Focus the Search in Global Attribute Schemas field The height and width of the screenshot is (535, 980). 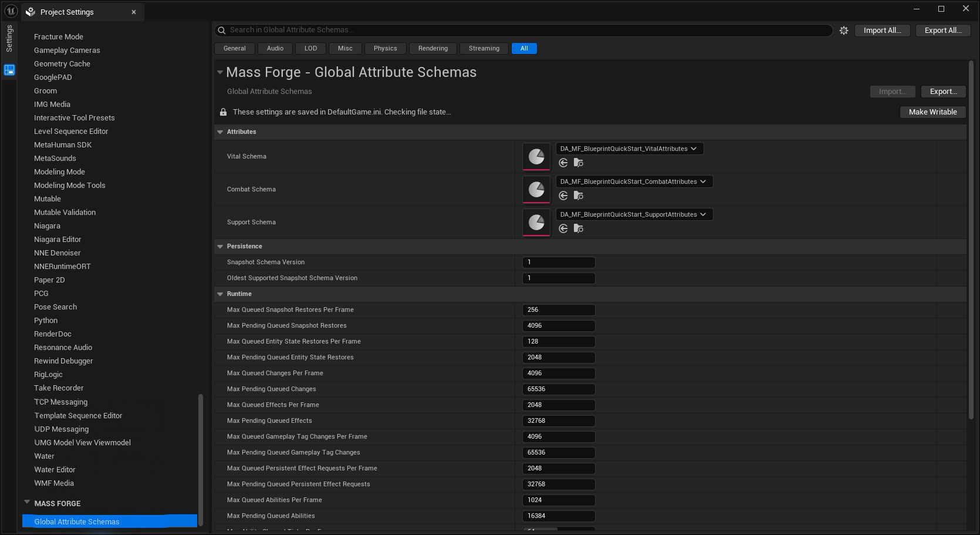pos(523,31)
